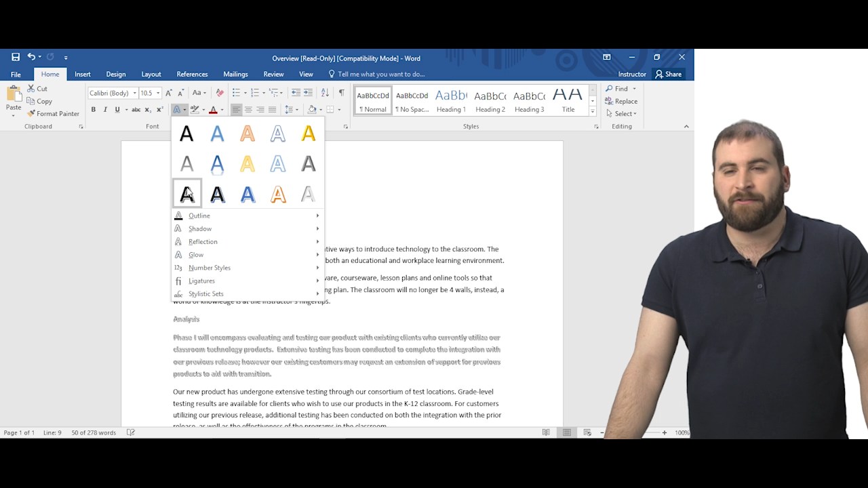Viewport: 868px width, 488px height.
Task: Toggle Bold formatting
Action: 93,110
